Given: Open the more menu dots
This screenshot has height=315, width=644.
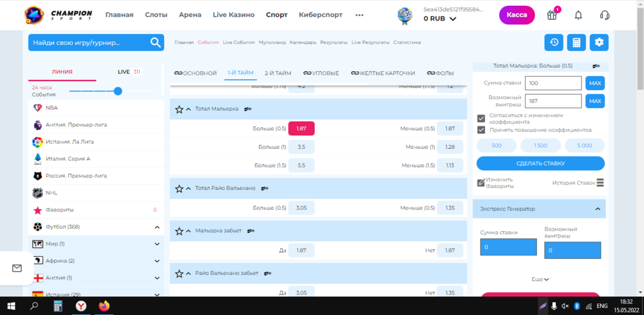Looking at the screenshot, I should [x=359, y=15].
